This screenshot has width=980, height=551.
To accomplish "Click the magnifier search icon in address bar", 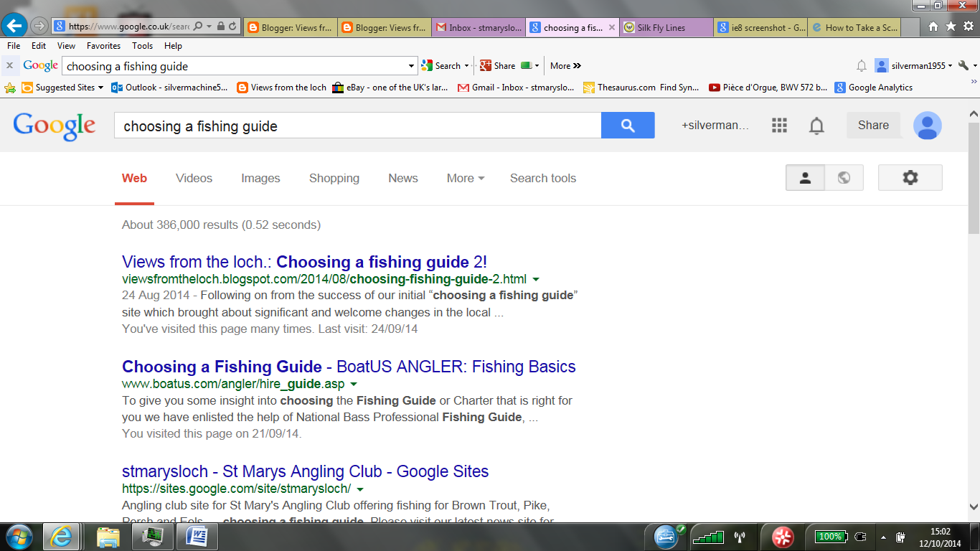I will tap(197, 27).
